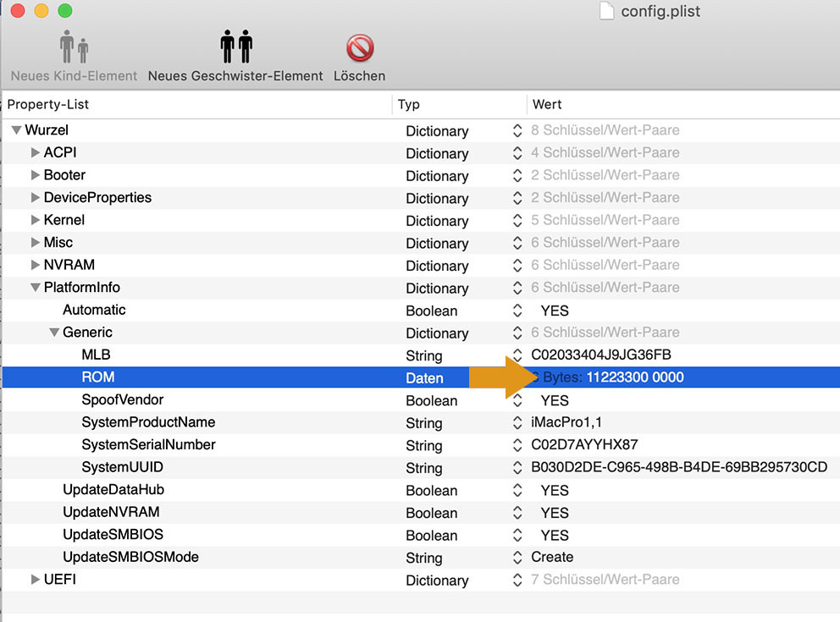
Task: Collapse the Generic dictionary node
Action: (x=54, y=333)
